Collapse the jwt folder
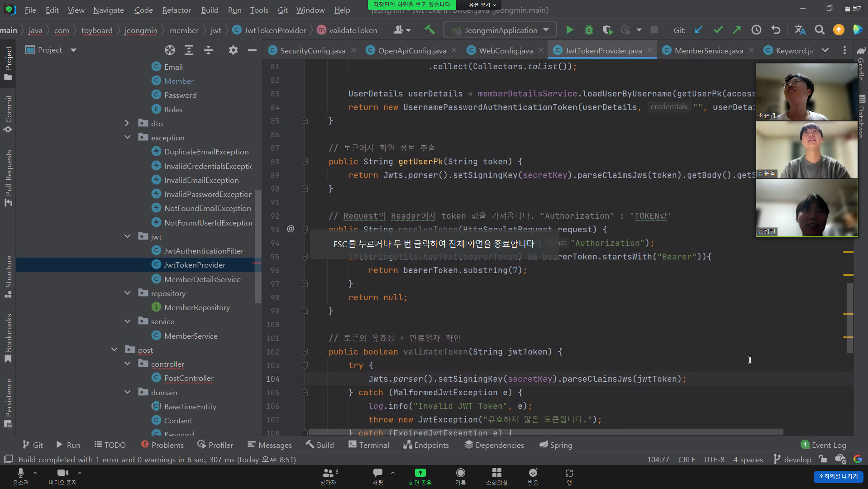 [127, 236]
